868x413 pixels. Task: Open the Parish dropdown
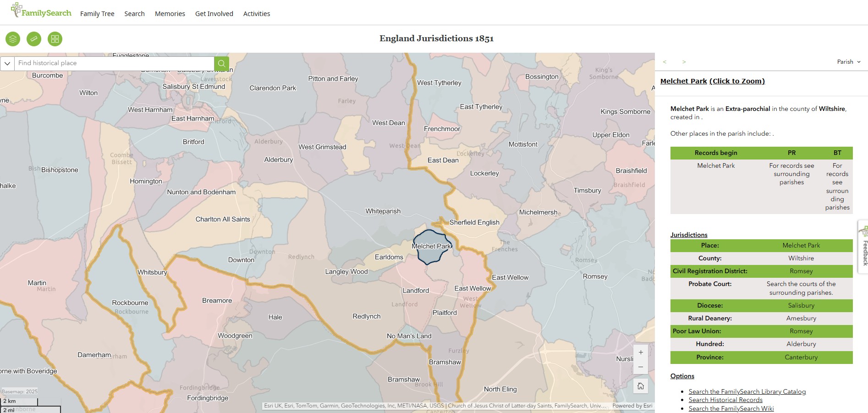(848, 61)
